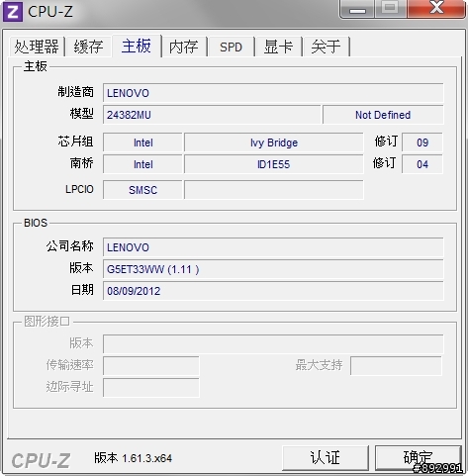Switch to the 处理器 tab
This screenshot has height=476, width=468.
pos(37,47)
